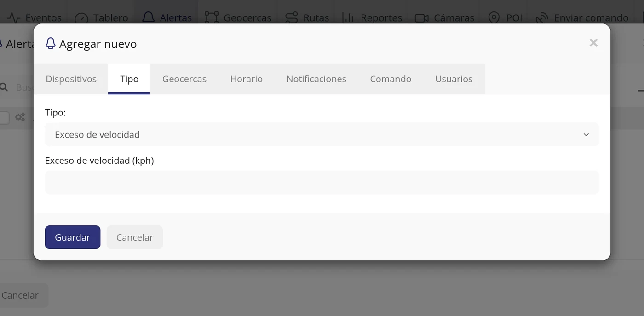Click the Enviar comando satellite icon
Screen dimensions: 644x316
click(542, 18)
